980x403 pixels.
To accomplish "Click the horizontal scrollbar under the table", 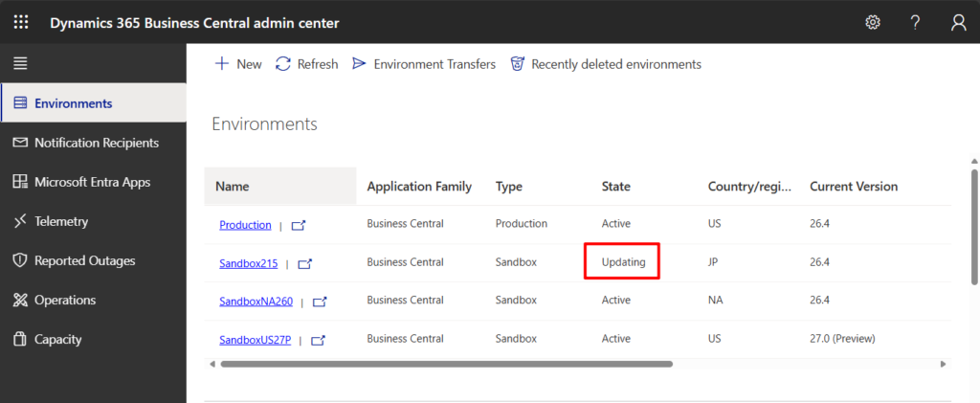I will click(x=446, y=364).
